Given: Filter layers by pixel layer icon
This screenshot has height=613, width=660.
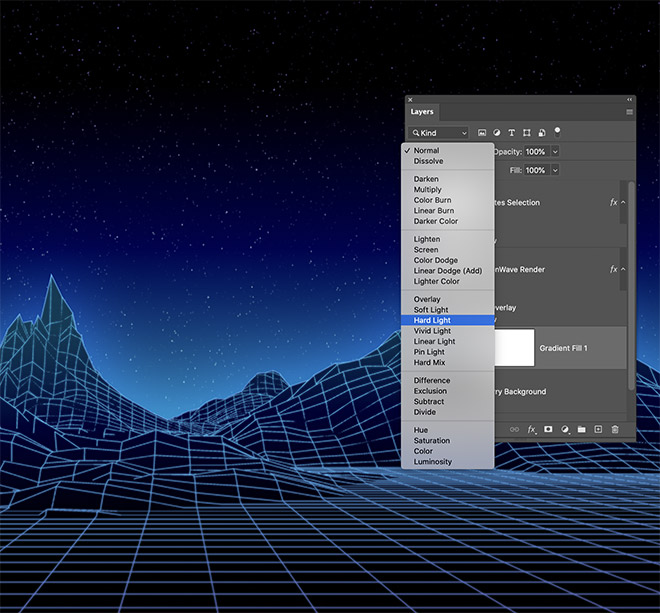Looking at the screenshot, I should pyautogui.click(x=482, y=133).
